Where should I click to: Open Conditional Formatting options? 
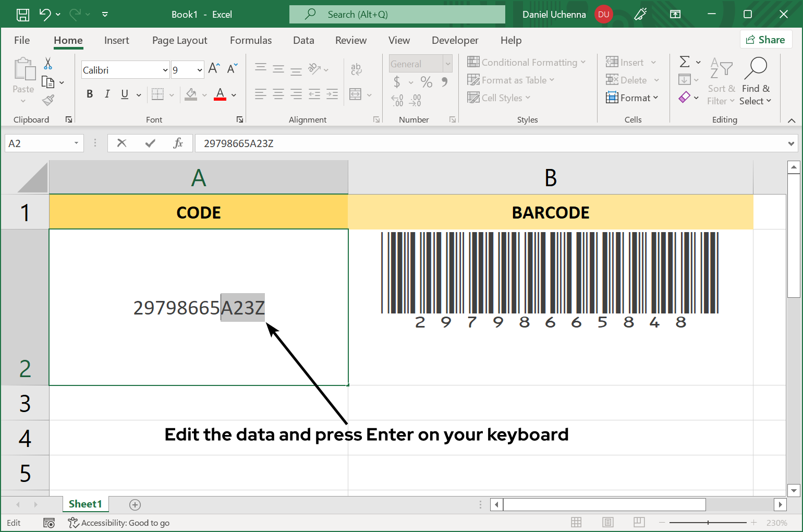tap(527, 62)
